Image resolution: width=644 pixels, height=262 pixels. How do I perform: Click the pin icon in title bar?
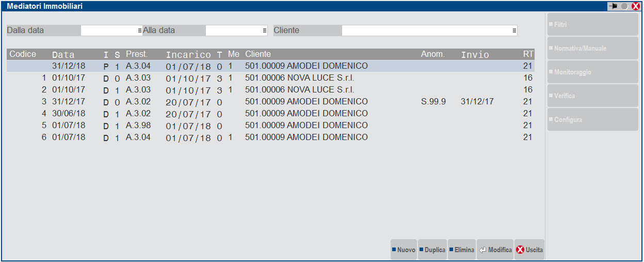(613, 6)
